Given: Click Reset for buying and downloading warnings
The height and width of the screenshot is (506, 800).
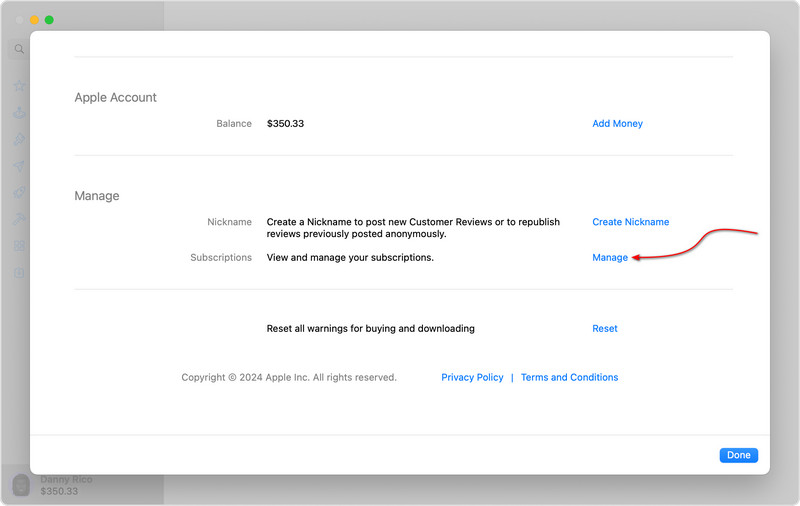Looking at the screenshot, I should tap(605, 328).
